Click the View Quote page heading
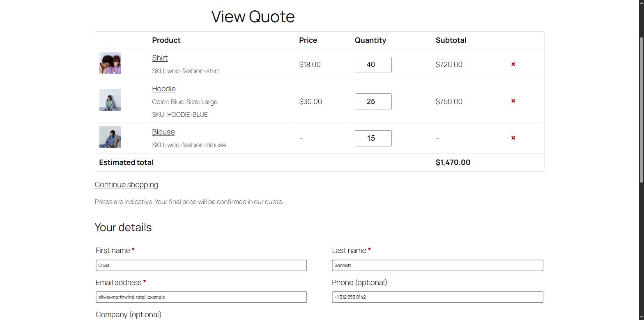Screen dimensions: 644x320 [x=253, y=16]
